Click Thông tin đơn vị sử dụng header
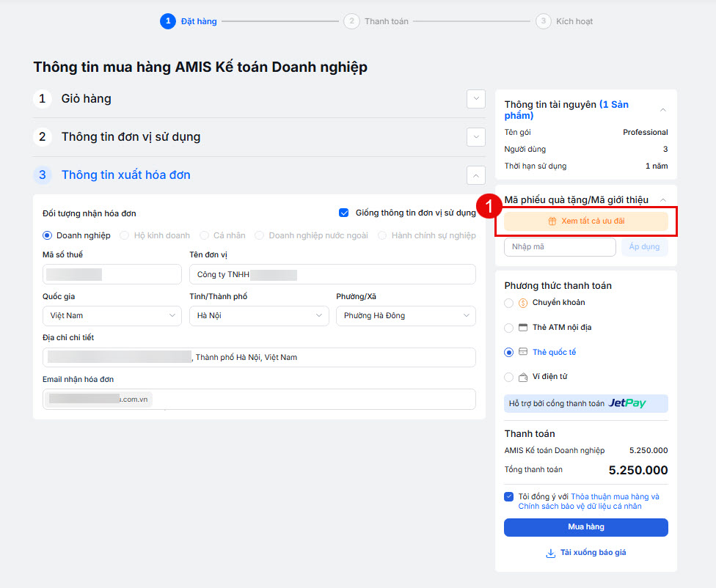The image size is (716, 588). click(x=131, y=137)
